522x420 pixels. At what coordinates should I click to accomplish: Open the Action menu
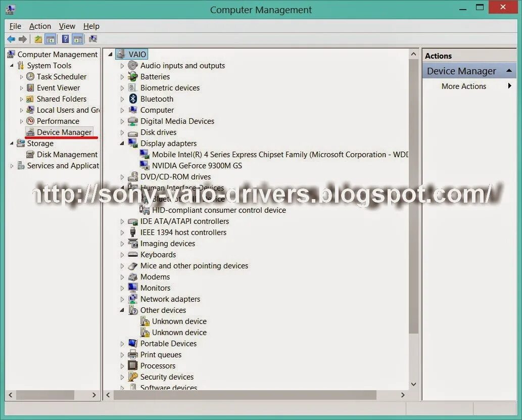pos(40,26)
